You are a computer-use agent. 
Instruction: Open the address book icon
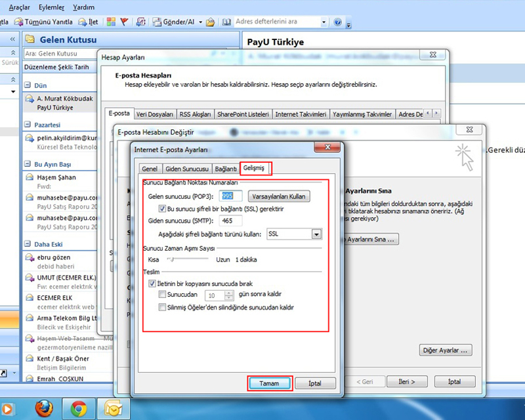click(x=226, y=22)
